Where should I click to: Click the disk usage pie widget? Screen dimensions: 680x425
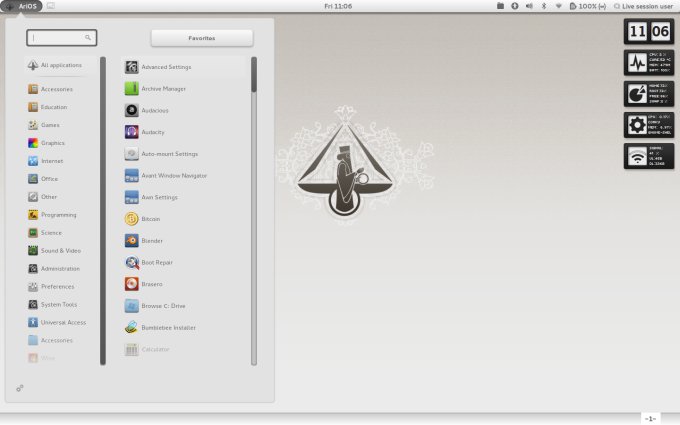[x=649, y=94]
